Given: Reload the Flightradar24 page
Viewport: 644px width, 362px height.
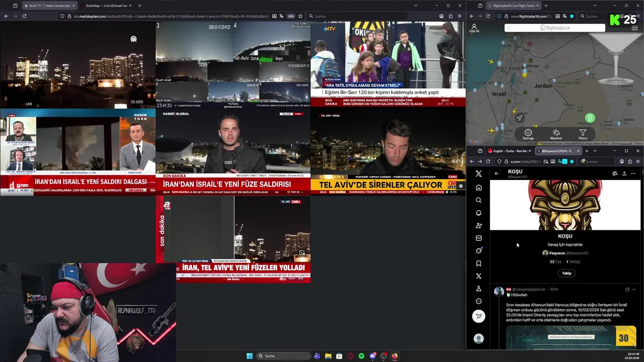Looking at the screenshot, I should click(x=488, y=16).
